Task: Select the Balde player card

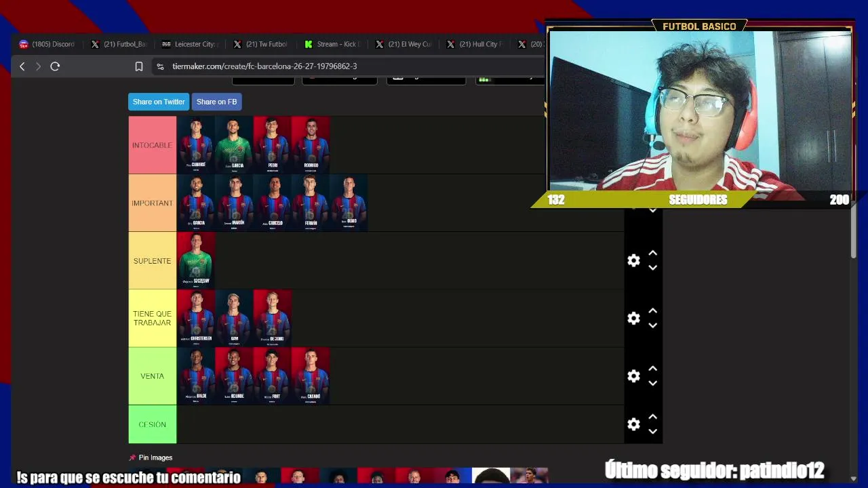Action: click(196, 376)
